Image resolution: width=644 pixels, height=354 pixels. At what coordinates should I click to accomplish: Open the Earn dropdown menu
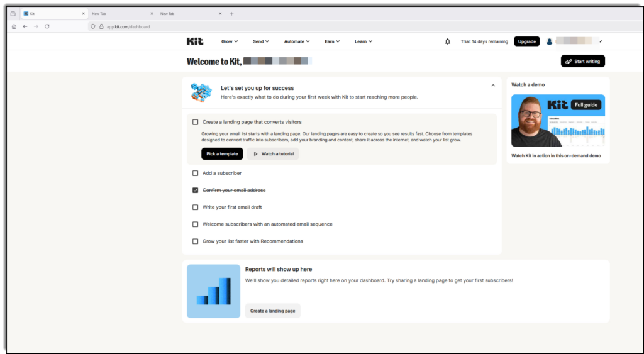[x=332, y=41]
